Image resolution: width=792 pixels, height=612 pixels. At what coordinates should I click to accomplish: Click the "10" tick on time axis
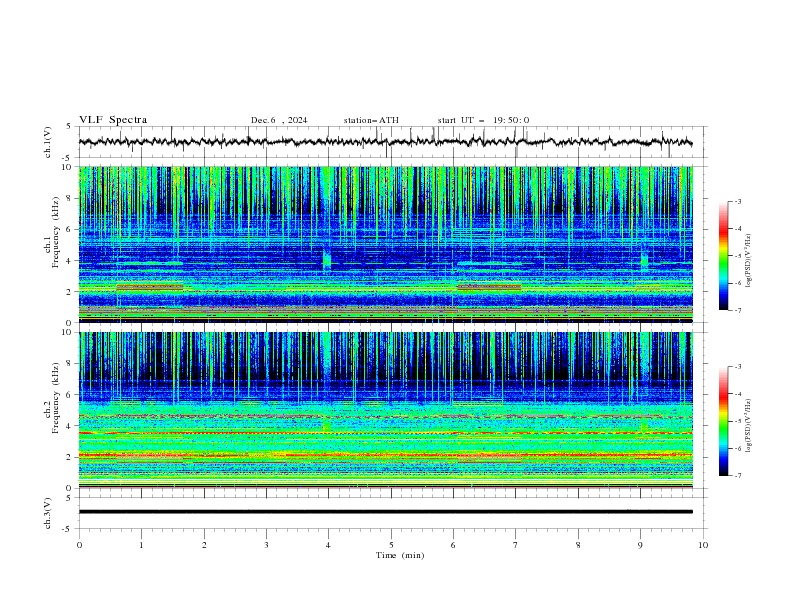click(x=703, y=545)
